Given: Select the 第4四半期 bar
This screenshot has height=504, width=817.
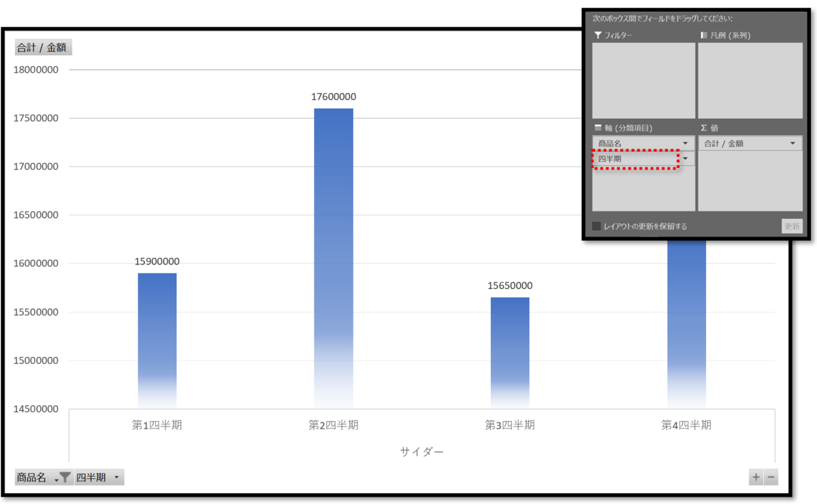Looking at the screenshot, I should (686, 324).
